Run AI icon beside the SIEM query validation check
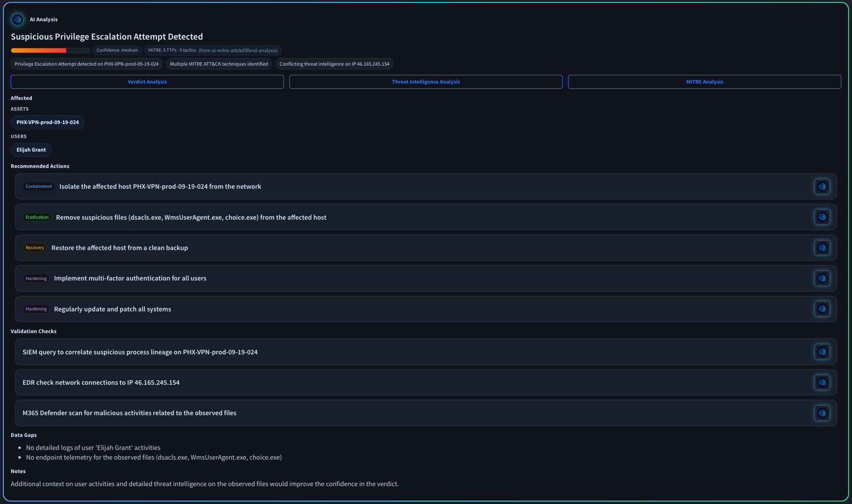The height and width of the screenshot is (504, 852). pyautogui.click(x=822, y=352)
